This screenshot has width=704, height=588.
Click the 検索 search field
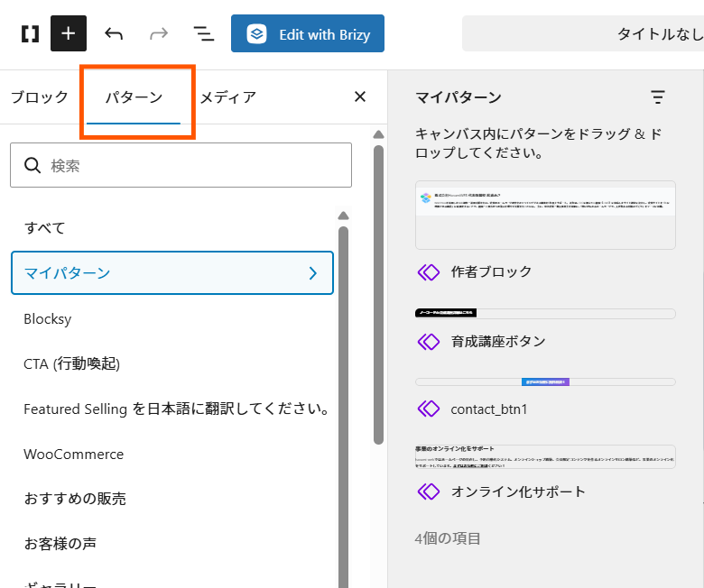tap(181, 166)
